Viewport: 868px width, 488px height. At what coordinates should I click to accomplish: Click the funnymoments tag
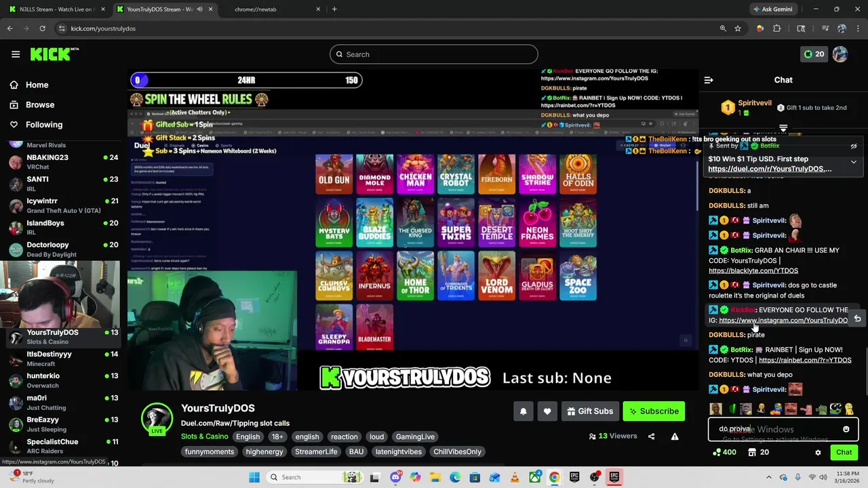[209, 452]
